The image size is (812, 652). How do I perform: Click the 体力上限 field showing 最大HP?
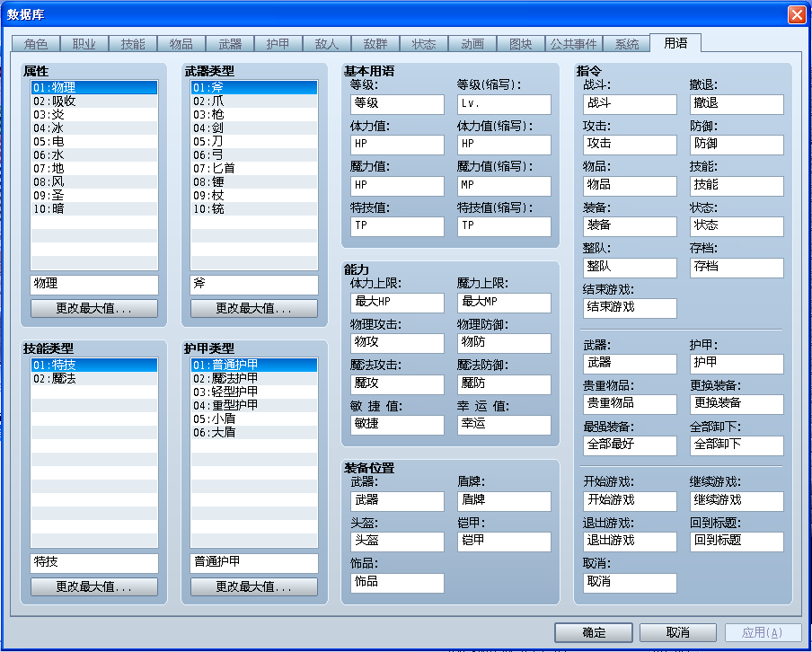397,303
